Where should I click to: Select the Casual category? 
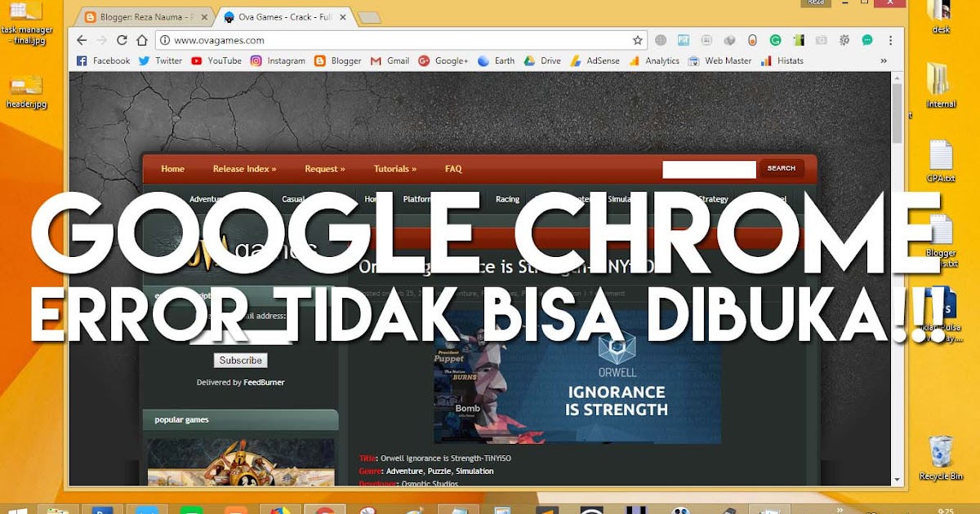click(x=293, y=199)
